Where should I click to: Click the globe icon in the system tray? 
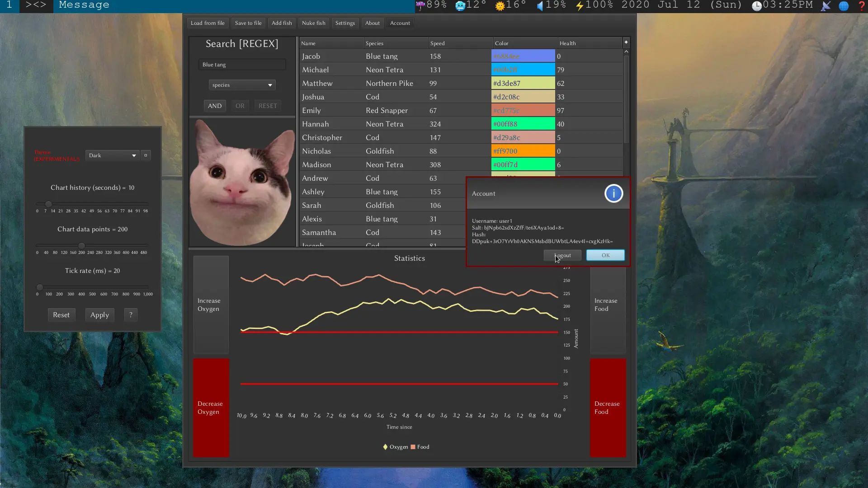pos(844,6)
